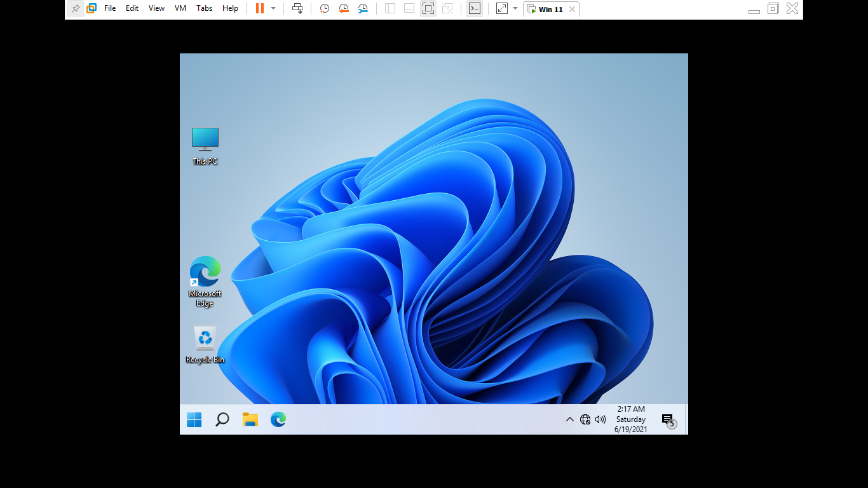868x488 pixels.
Task: Show hidden system tray icons
Action: pyautogui.click(x=570, y=419)
